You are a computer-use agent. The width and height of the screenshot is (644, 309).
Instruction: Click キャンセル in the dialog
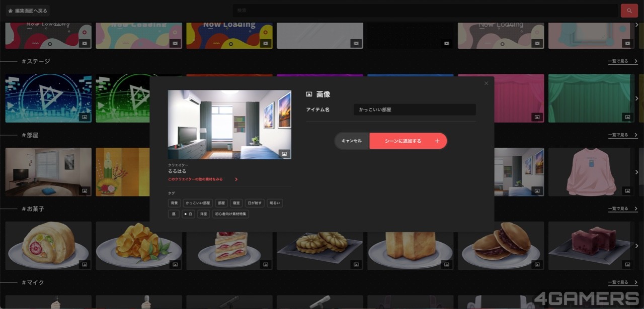click(352, 141)
